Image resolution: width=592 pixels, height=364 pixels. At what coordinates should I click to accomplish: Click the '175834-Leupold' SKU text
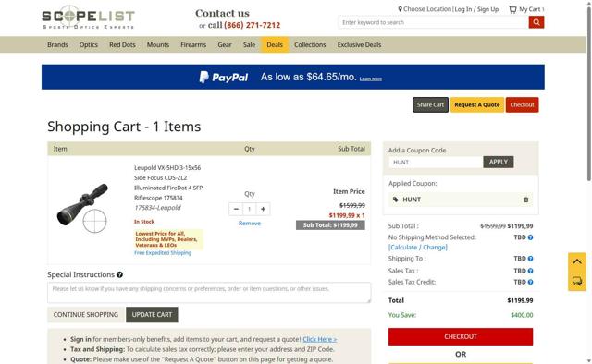(157, 208)
